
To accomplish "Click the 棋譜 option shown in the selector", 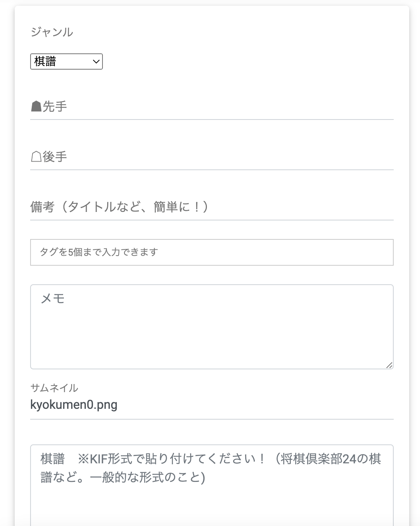I will tap(50, 61).
